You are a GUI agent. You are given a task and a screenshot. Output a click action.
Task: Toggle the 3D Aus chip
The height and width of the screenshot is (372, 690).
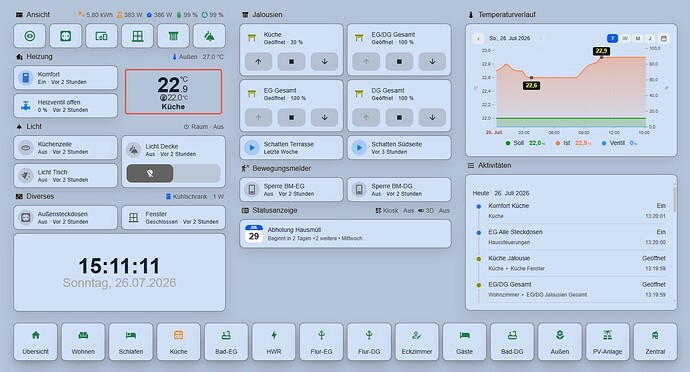[x=433, y=210]
